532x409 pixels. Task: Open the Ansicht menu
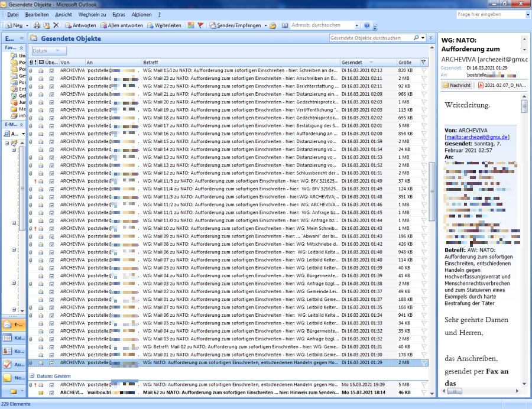63,15
